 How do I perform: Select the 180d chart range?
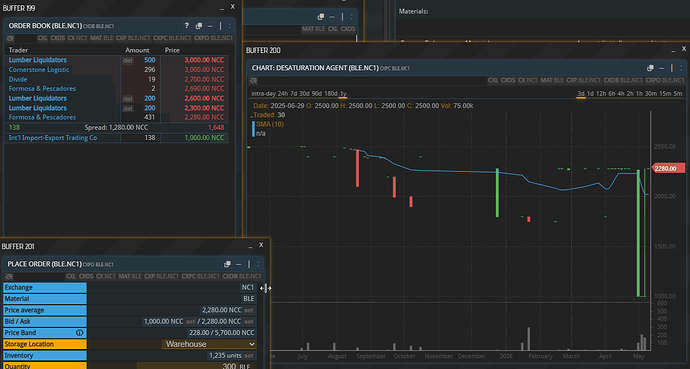point(331,94)
